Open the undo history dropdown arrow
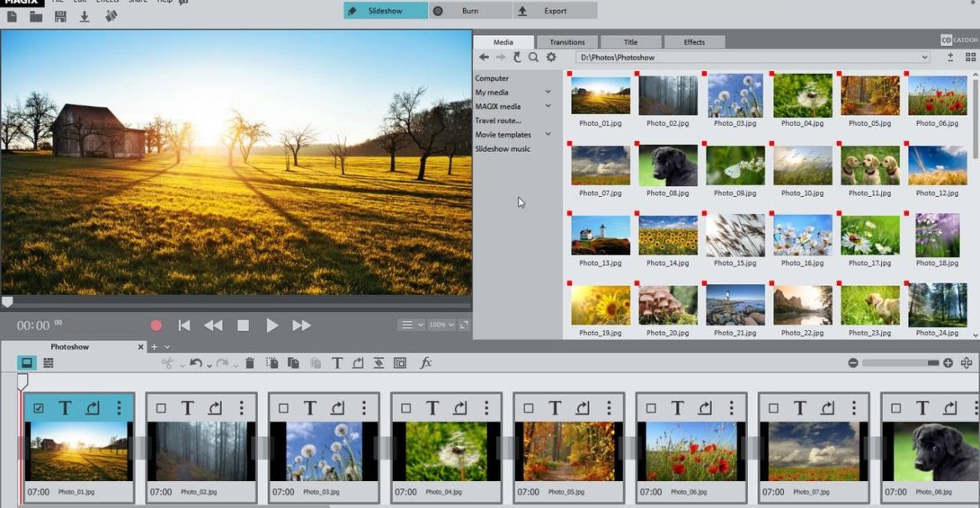Screen dimensions: 980x508 point(209,365)
